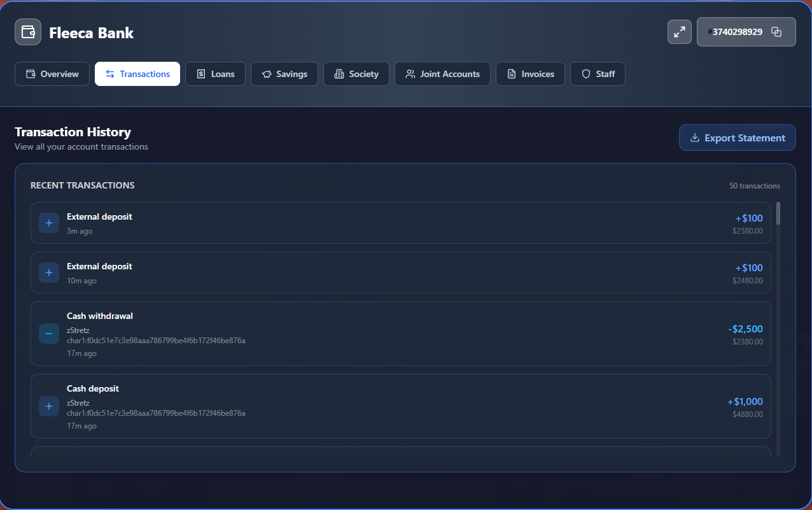Screen dimensions: 812x510
Task: Click the char1 ID under Cash withdrawal
Action: click(156, 341)
